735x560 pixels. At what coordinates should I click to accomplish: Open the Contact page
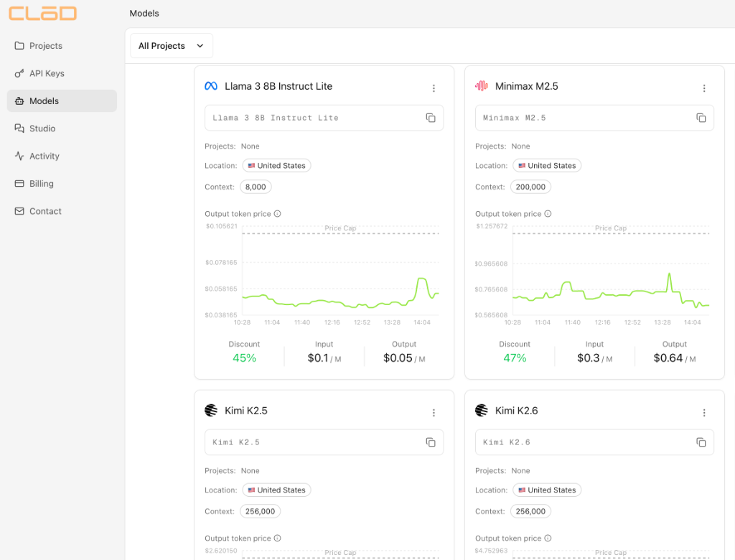pos(62,211)
